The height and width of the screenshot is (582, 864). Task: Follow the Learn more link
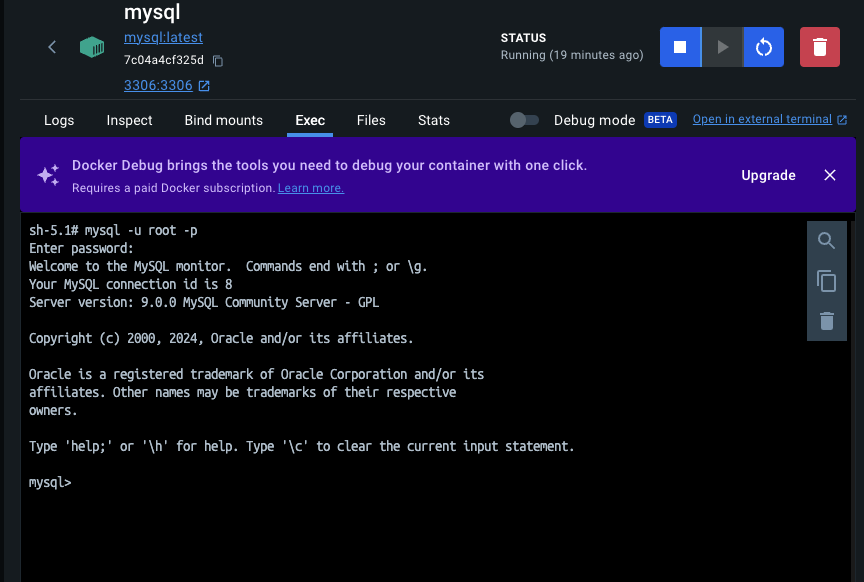point(311,188)
